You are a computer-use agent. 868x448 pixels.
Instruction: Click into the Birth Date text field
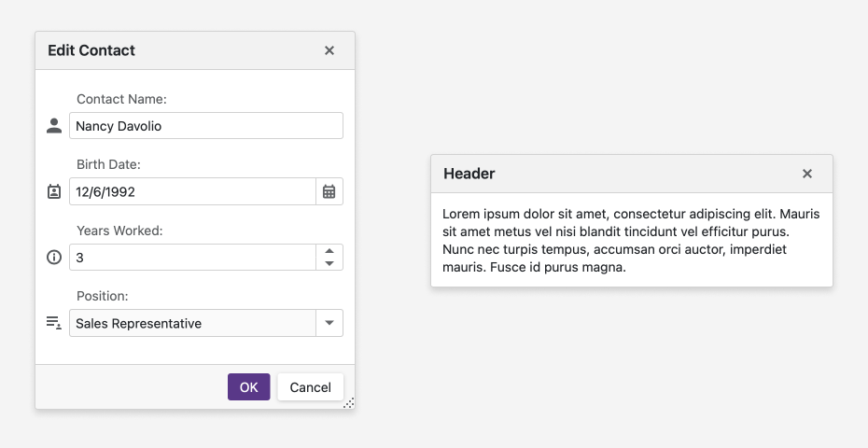pos(192,191)
